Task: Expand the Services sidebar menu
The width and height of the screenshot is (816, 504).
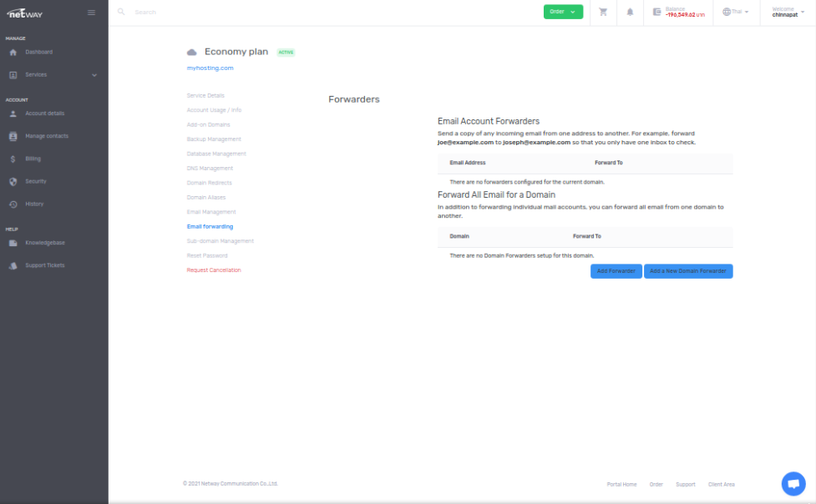Action: (x=53, y=75)
